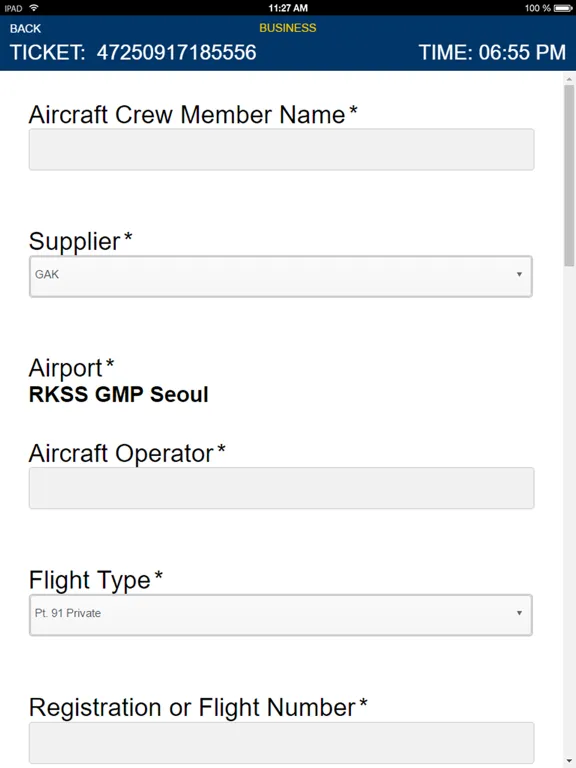
Task: Click the Flight Type dropdown arrow
Action: pos(519,613)
